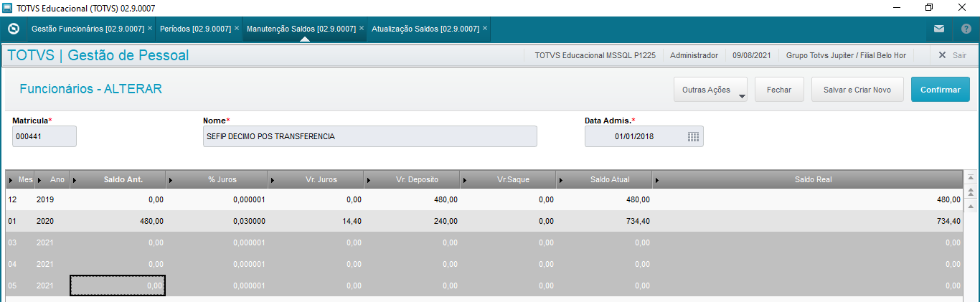Screen dimensions: 980x302
Task: Switch to Gestão Funcionários tab
Action: point(88,29)
